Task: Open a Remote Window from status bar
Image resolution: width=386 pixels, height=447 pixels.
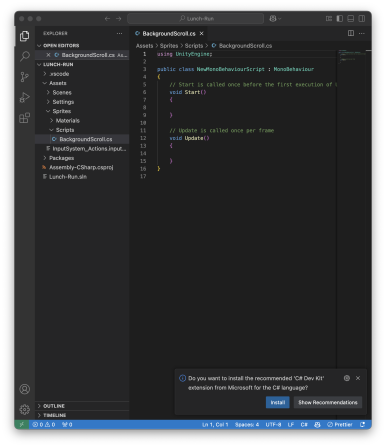Action: tap(22, 424)
